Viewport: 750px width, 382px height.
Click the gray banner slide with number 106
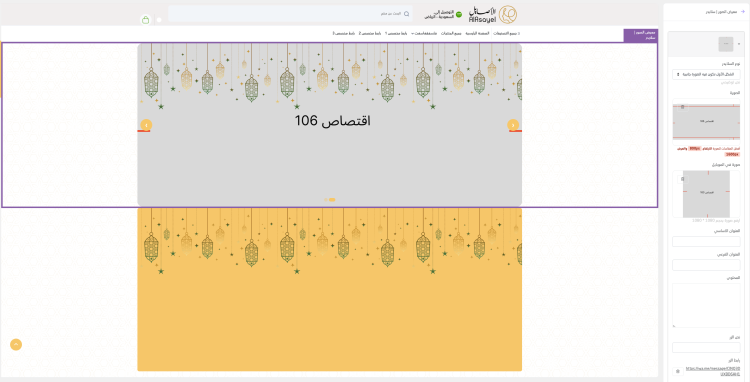pos(330,125)
